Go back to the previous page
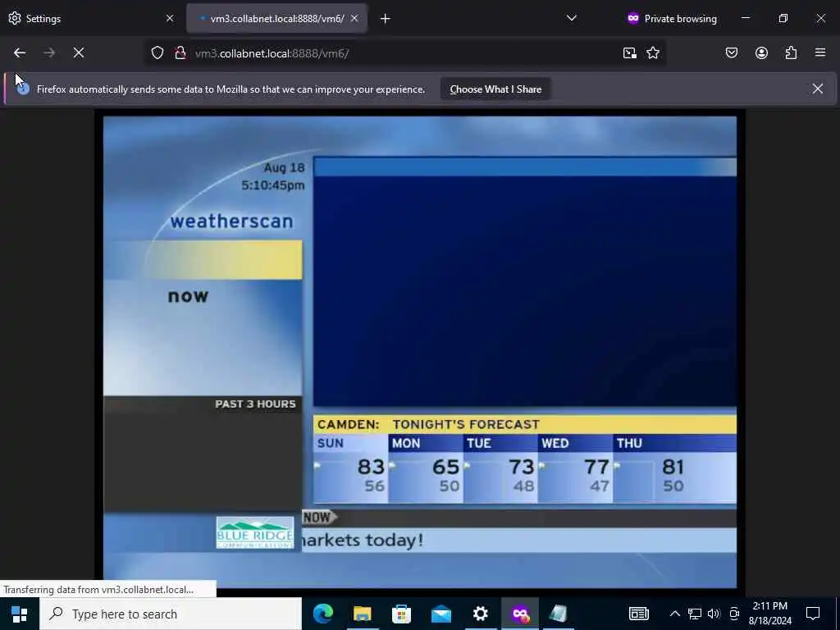 point(20,53)
